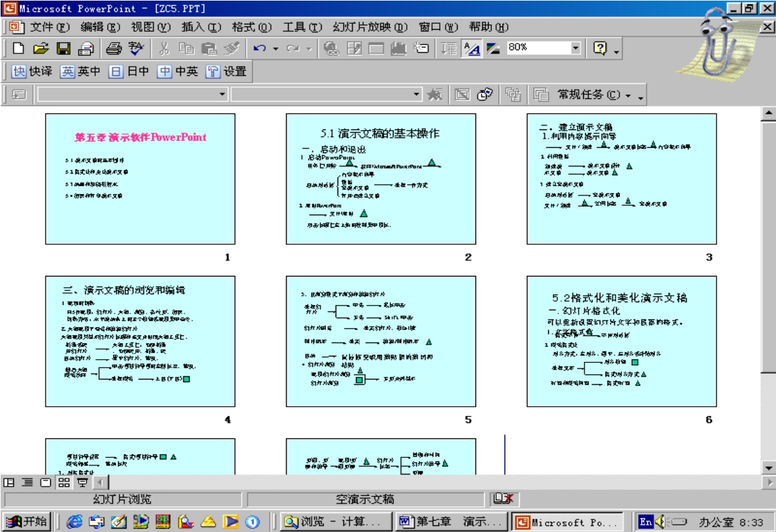Toggle the Show Formatting button
The width and height of the screenshot is (776, 532).
pyautogui.click(x=472, y=49)
